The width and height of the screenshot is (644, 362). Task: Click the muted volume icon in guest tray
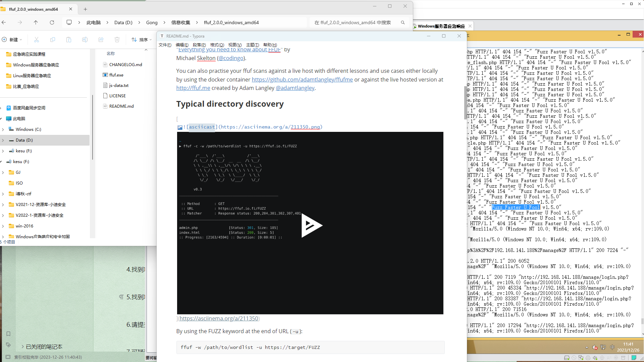(595, 347)
